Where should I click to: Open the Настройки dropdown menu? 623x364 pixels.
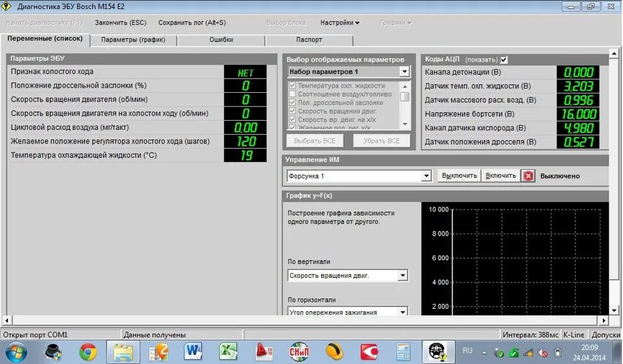(x=339, y=23)
